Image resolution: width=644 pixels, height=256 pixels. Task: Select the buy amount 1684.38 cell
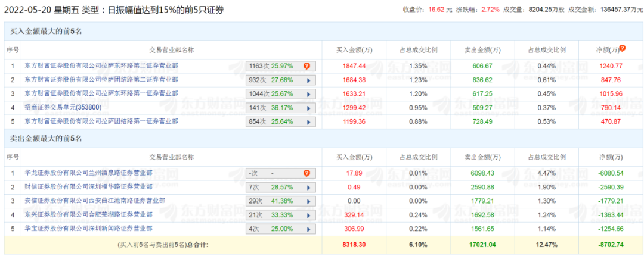pyautogui.click(x=354, y=80)
